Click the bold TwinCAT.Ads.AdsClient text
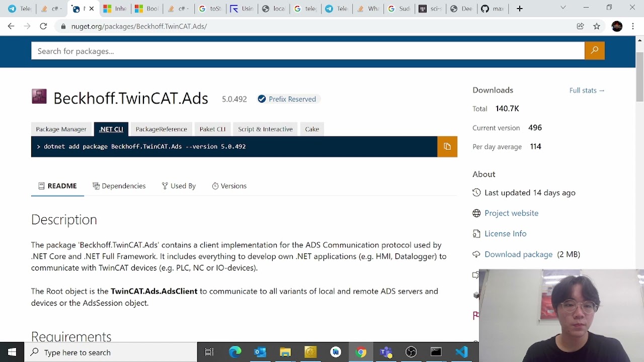Screen dimensions: 644x362 [x=154, y=291]
